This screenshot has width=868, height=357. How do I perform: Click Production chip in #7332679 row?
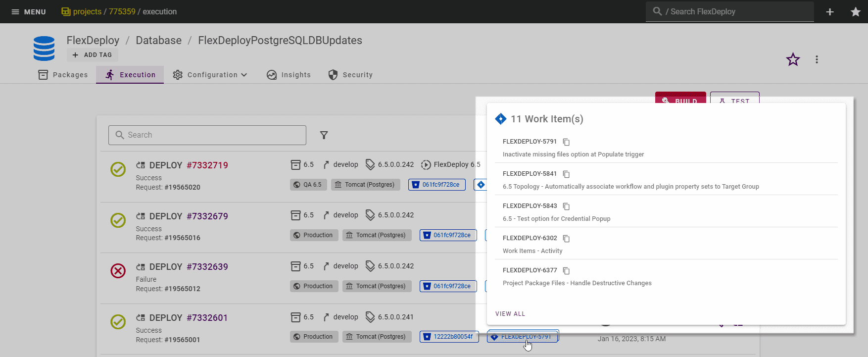[x=314, y=235]
